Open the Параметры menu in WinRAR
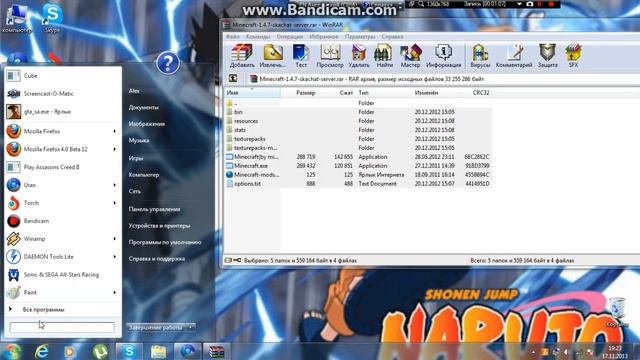The height and width of the screenshot is (360, 640). pyautogui.click(x=360, y=37)
